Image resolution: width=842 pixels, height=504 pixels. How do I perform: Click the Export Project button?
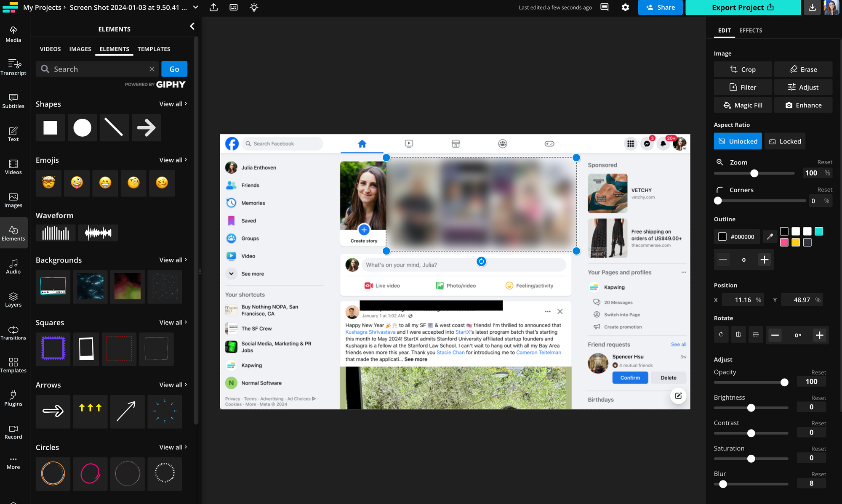[743, 7]
